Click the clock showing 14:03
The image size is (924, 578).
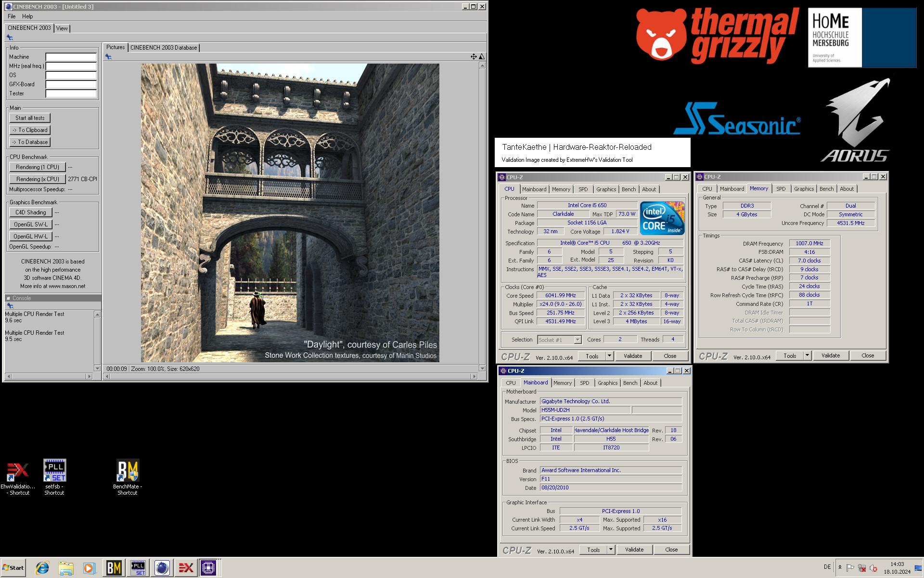897,564
